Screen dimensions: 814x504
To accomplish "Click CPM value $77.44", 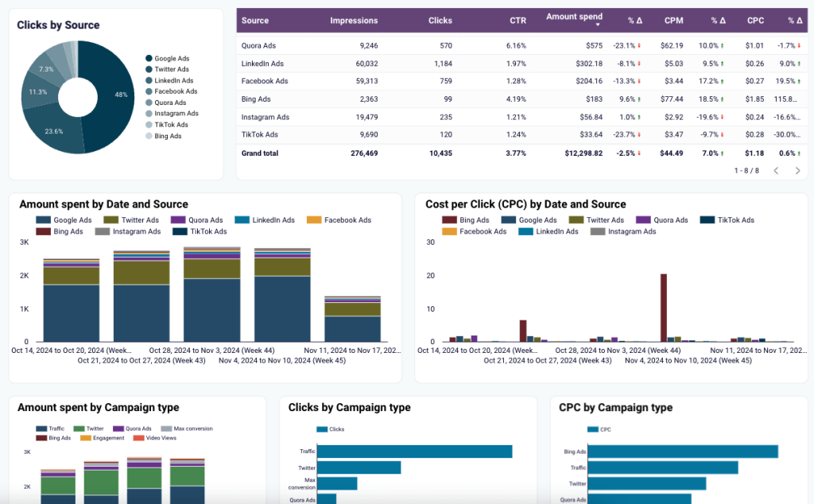I will click(x=672, y=99).
